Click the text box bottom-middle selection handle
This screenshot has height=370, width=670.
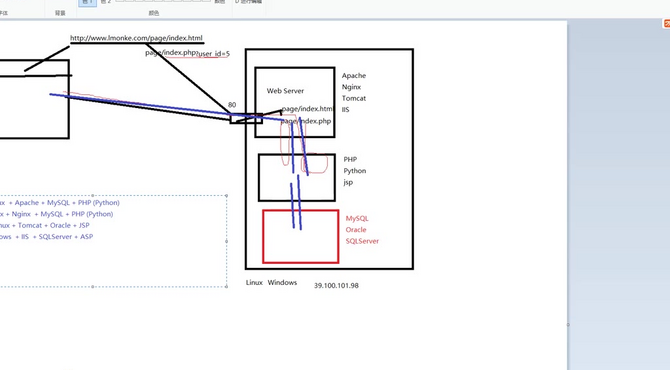point(93,287)
